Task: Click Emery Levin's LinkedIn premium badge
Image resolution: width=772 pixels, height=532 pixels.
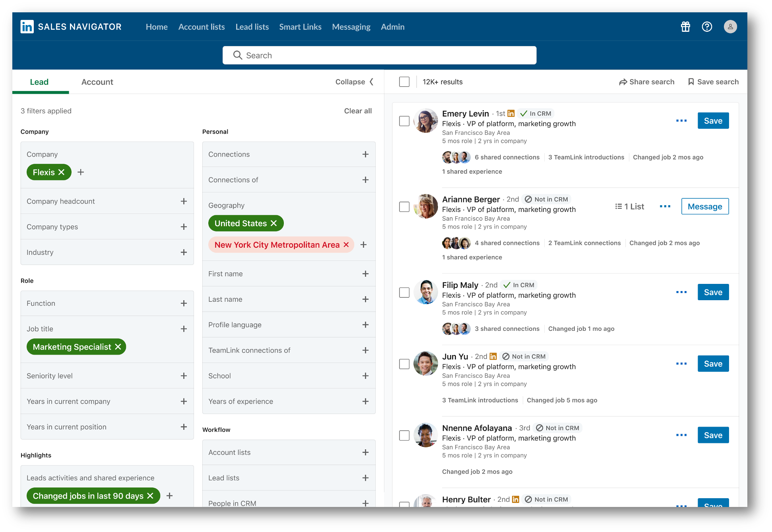Action: tap(511, 113)
